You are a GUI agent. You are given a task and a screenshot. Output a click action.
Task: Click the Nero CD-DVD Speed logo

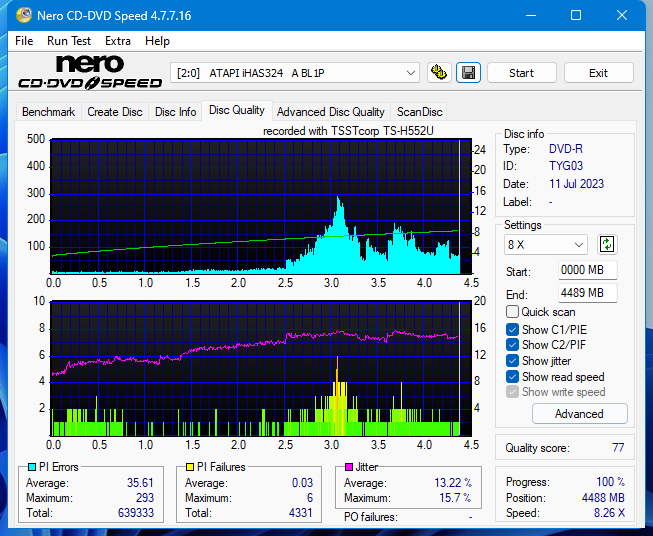(90, 72)
